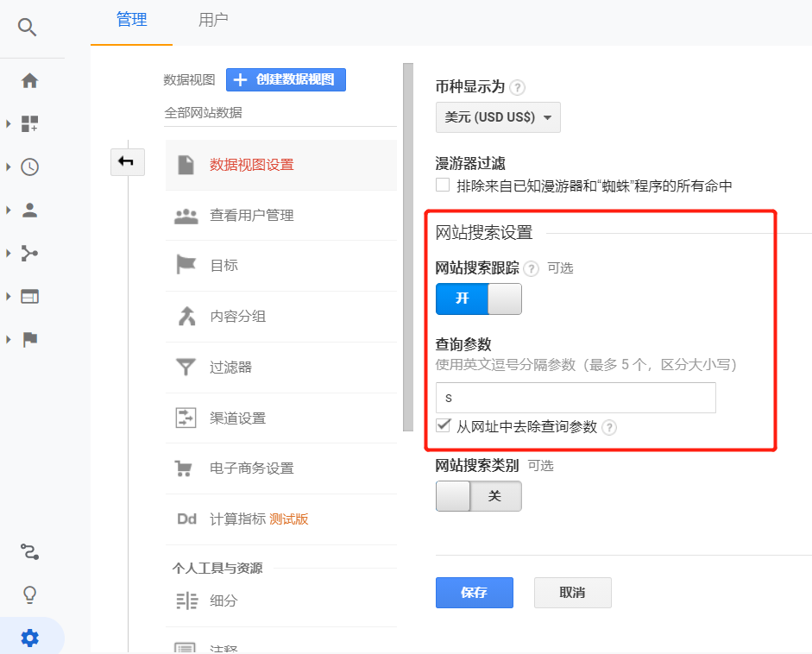Turn on the 网站搜索类别 toggle
The width and height of the screenshot is (812, 654).
tap(478, 496)
